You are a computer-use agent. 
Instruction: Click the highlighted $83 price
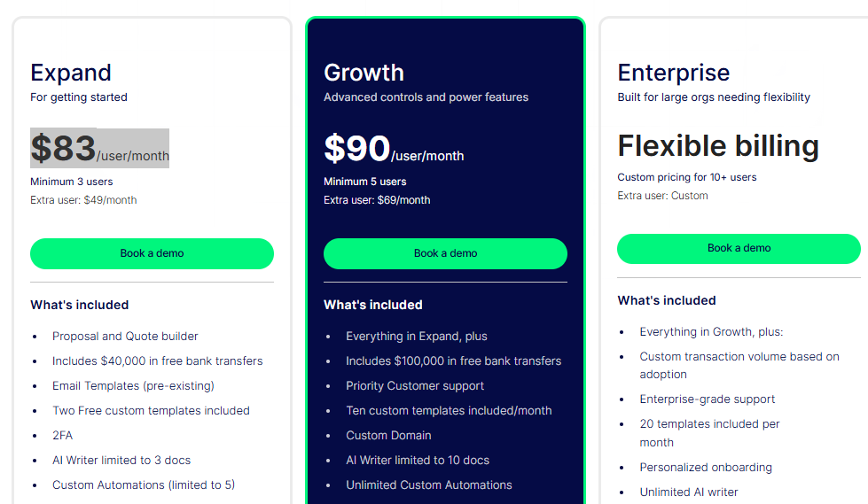tap(64, 148)
